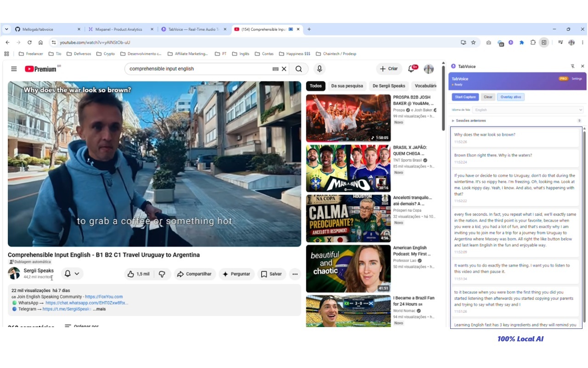Viewport: 588px width, 368px height.
Task: Switch to Mixpanel Product Analytics tab
Action: pos(119,29)
